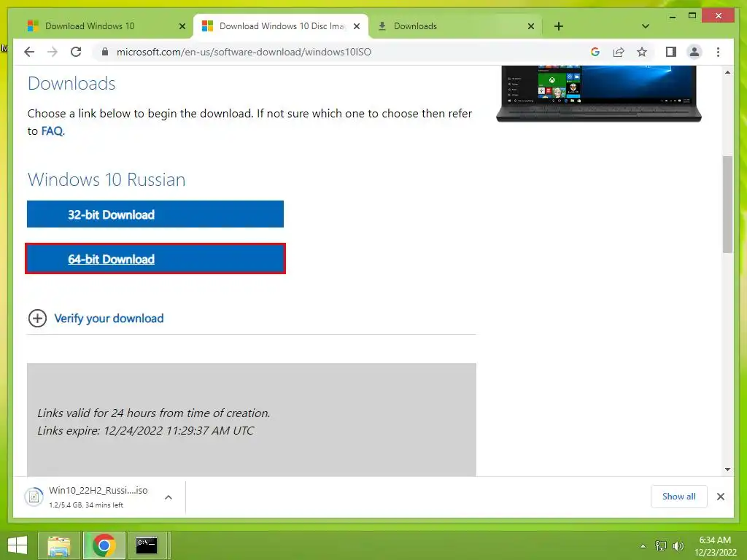
Task: Close the Download Windows 10 tab
Action: pyautogui.click(x=182, y=26)
